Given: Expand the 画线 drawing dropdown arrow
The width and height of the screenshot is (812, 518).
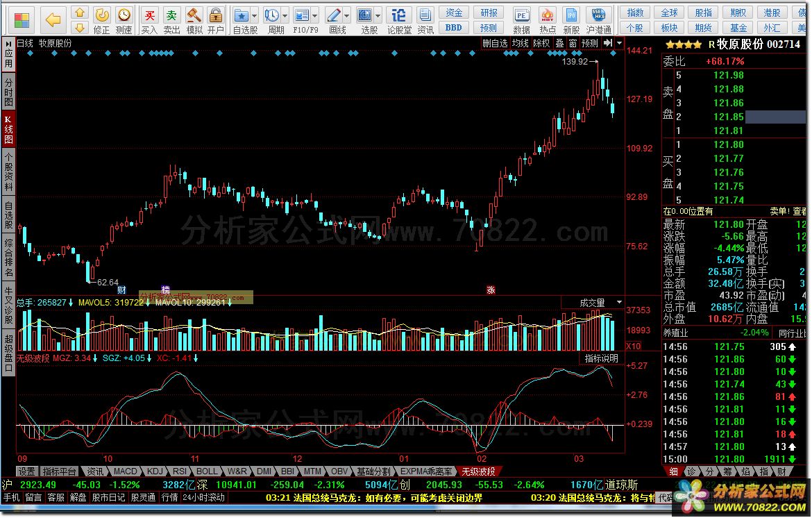Looking at the screenshot, I should (347, 15).
